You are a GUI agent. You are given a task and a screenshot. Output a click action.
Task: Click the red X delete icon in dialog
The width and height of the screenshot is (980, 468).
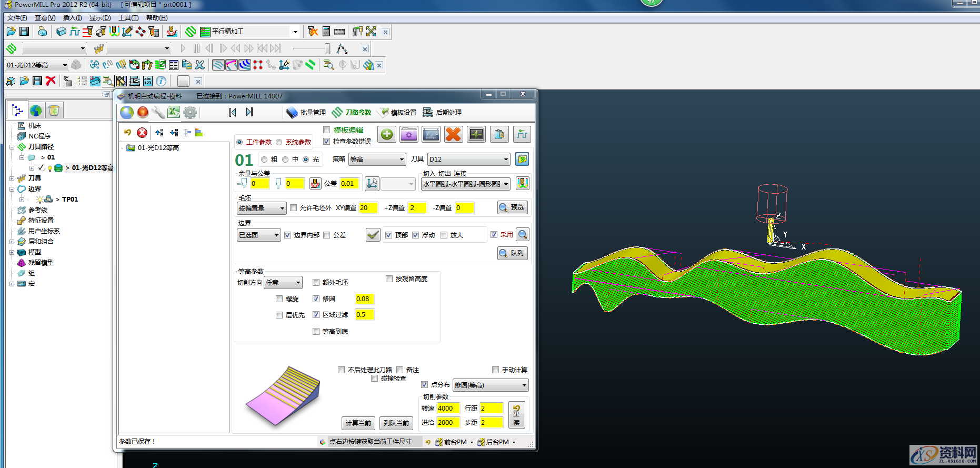coord(453,135)
